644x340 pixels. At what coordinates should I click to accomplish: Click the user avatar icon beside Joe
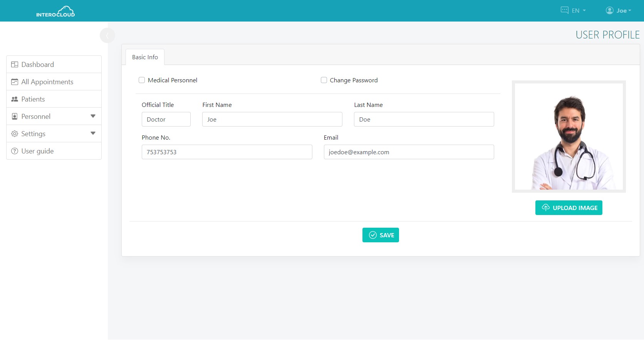pyautogui.click(x=609, y=10)
